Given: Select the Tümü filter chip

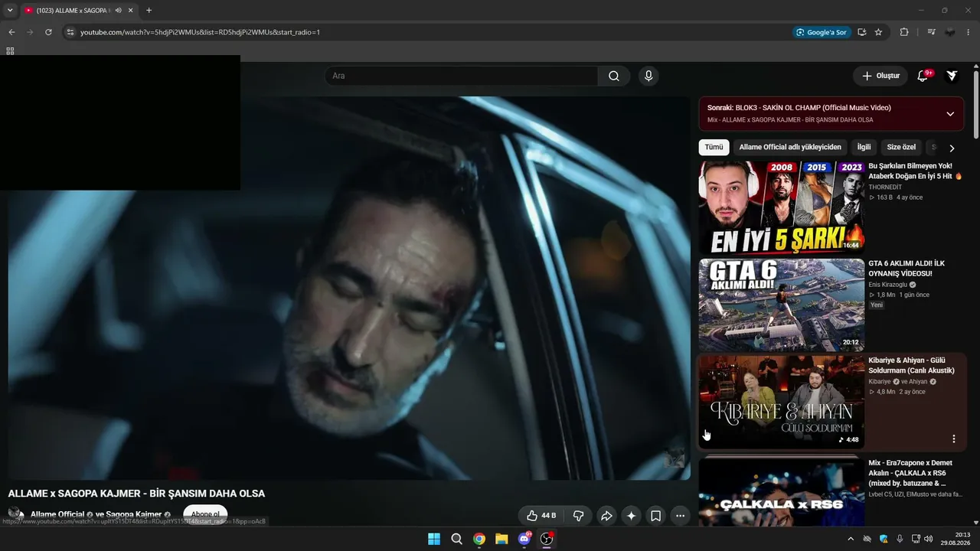Looking at the screenshot, I should coord(714,147).
